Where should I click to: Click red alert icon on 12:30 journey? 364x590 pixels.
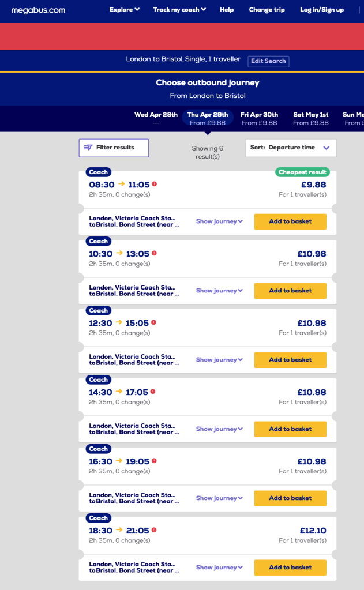pos(154,322)
